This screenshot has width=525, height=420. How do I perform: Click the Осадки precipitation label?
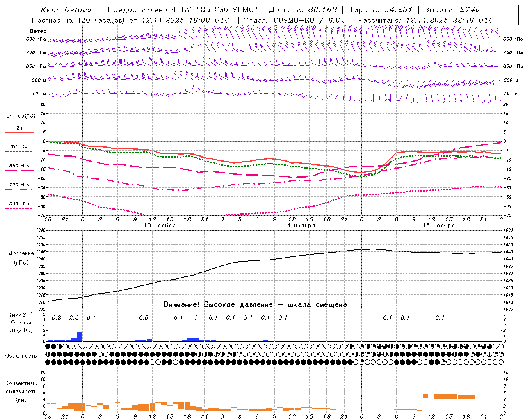click(21, 322)
